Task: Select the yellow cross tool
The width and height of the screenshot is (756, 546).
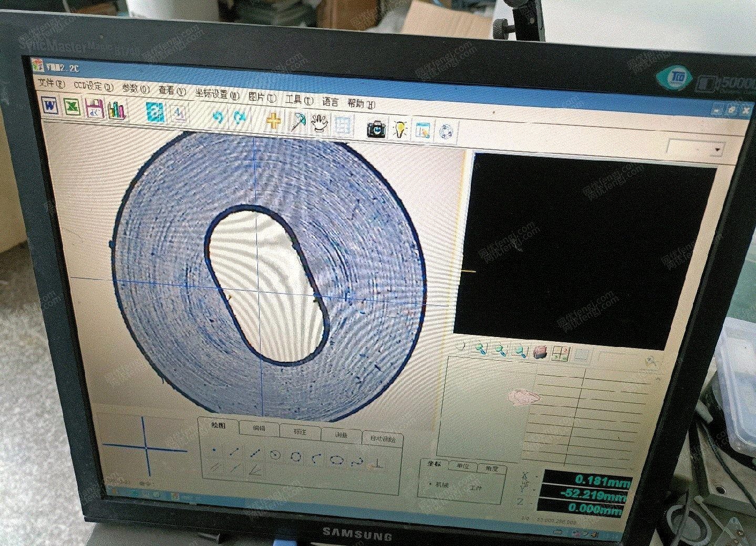Action: [273, 120]
